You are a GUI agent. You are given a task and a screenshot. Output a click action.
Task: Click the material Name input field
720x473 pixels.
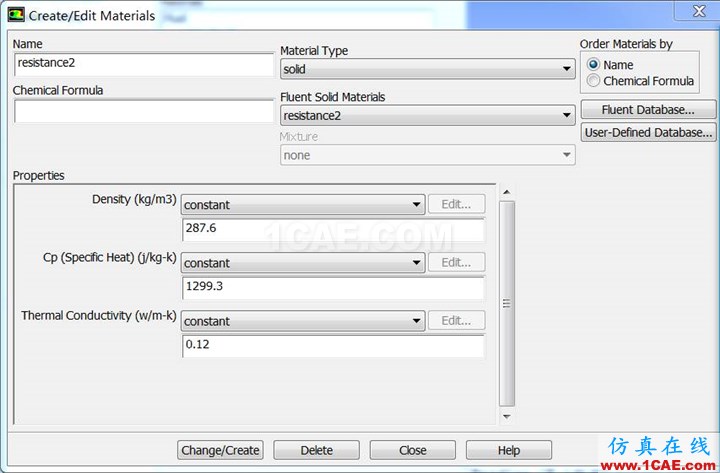[144, 64]
